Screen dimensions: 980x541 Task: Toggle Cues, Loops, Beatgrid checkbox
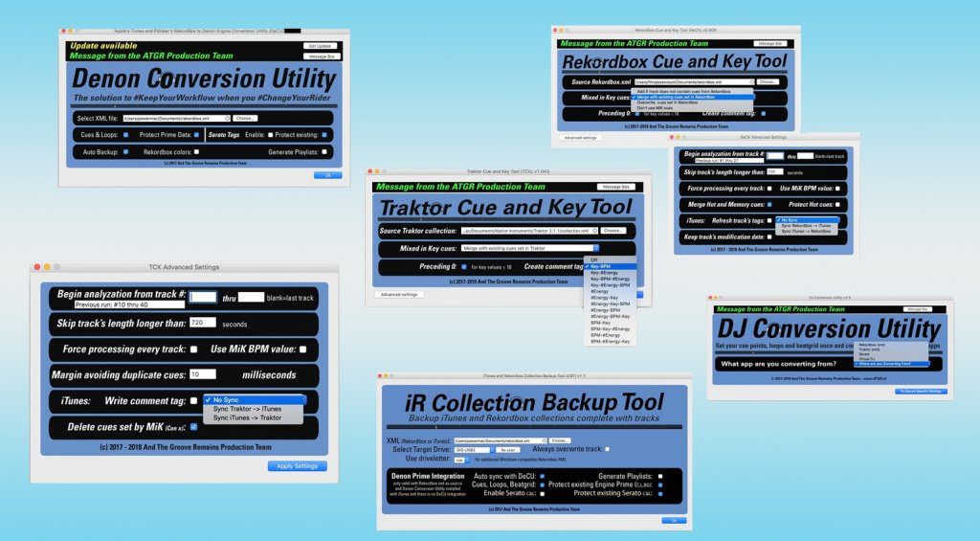[x=542, y=485]
